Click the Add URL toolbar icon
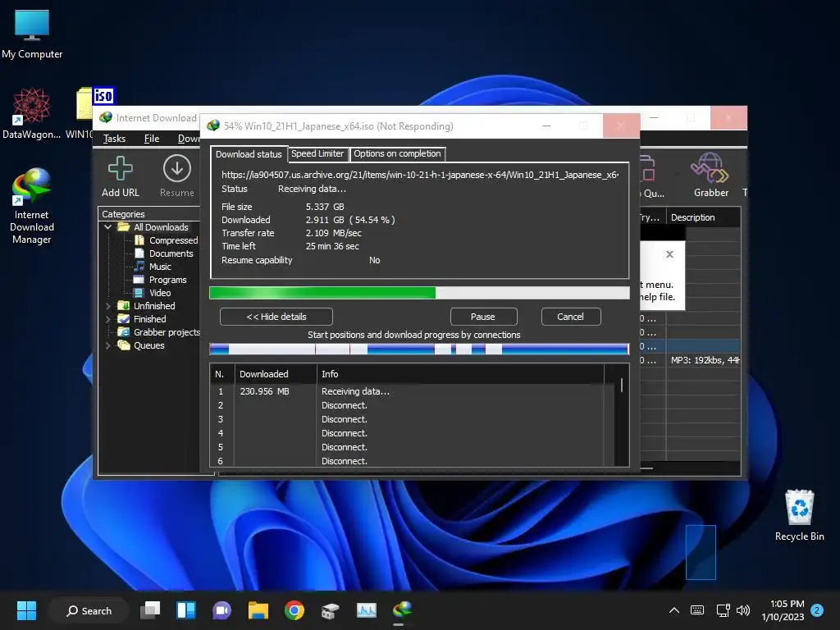The height and width of the screenshot is (630, 840). pyautogui.click(x=121, y=177)
